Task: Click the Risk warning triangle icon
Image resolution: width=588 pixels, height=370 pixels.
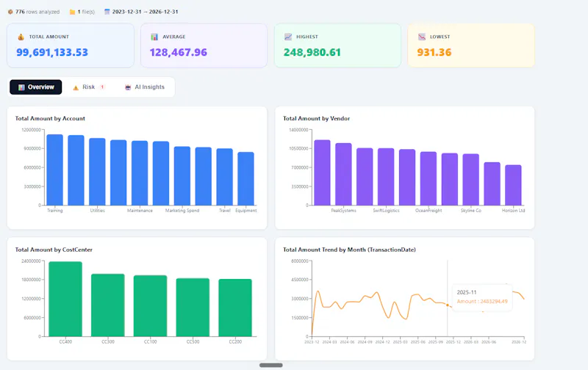Action: (76, 87)
